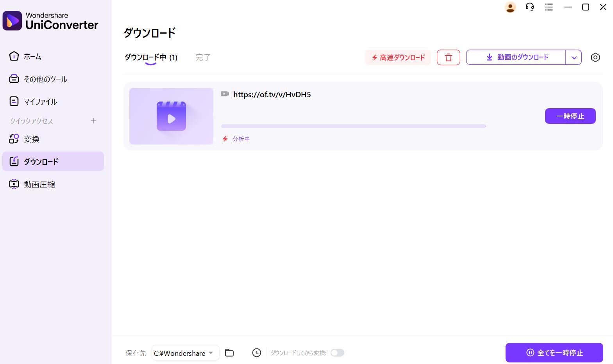Open the menu list icon in title bar
This screenshot has height=364, width=613.
[x=549, y=7]
